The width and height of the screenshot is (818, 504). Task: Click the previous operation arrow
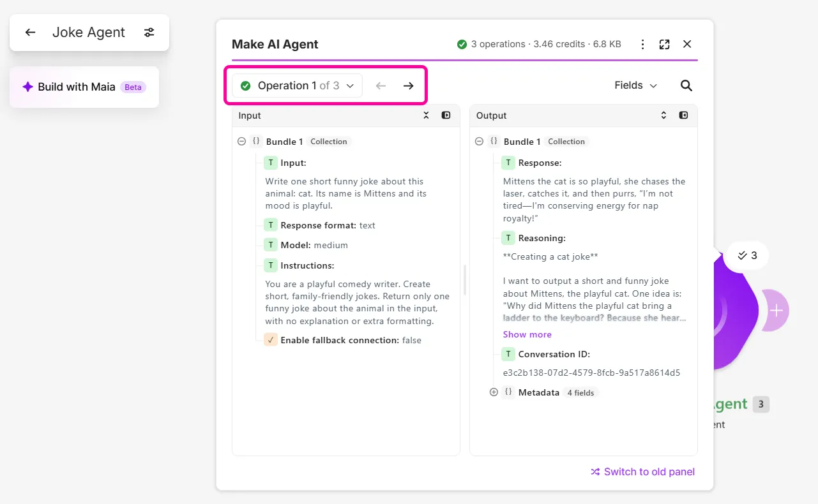(x=381, y=85)
